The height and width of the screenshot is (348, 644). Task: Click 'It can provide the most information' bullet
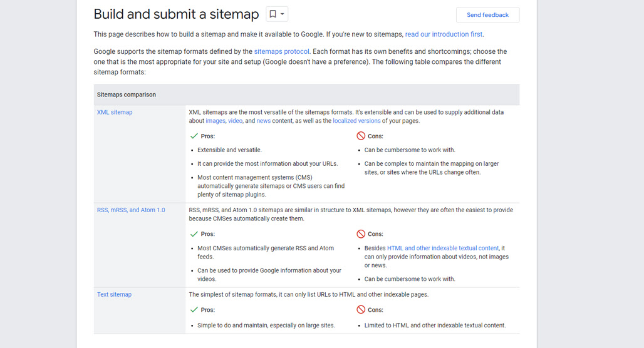coord(267,164)
